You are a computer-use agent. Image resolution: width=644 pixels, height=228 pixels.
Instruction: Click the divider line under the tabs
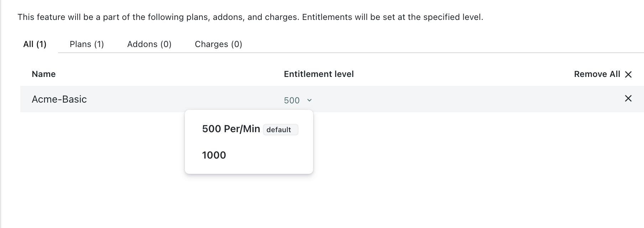(427, 53)
